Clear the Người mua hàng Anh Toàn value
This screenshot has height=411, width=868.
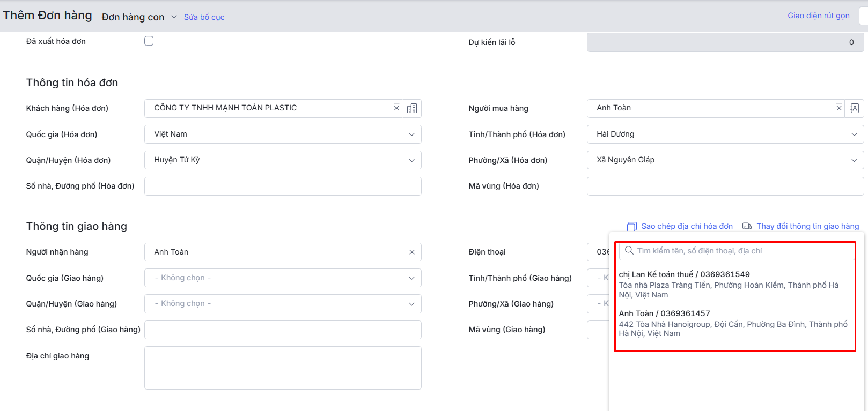click(x=839, y=108)
